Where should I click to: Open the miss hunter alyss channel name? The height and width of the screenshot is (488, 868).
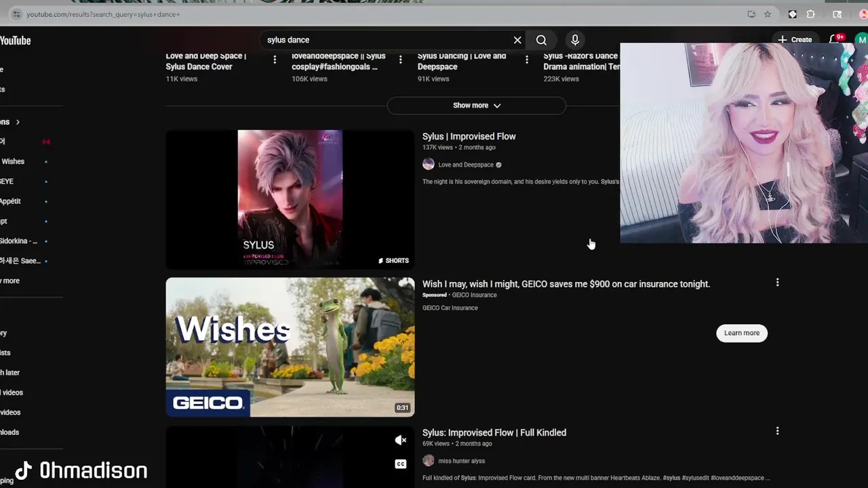[462, 461]
